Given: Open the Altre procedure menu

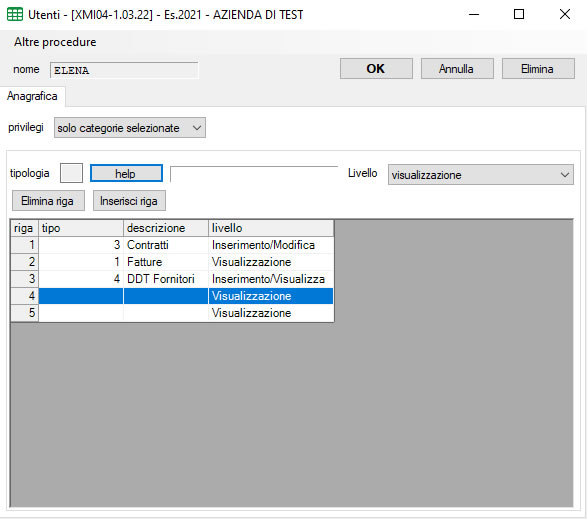Looking at the screenshot, I should (55, 42).
